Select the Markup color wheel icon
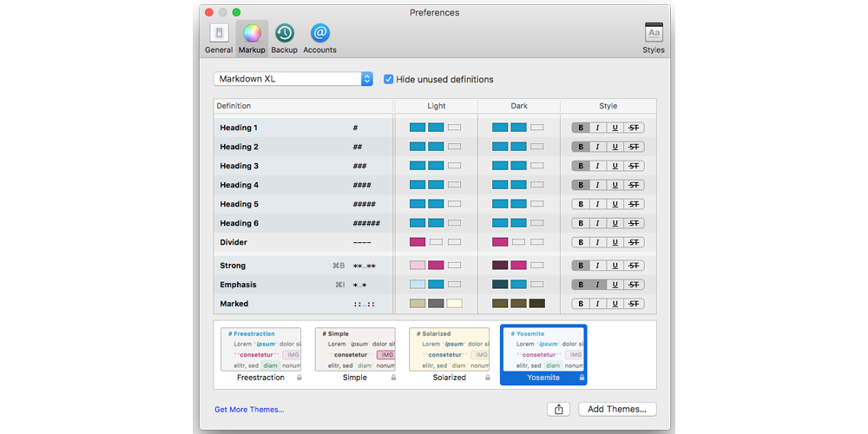868x434 pixels. pyautogui.click(x=252, y=35)
